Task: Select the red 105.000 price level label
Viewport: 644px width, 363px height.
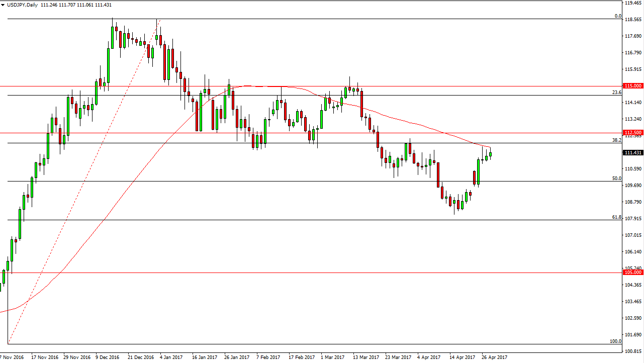Action: tap(633, 273)
